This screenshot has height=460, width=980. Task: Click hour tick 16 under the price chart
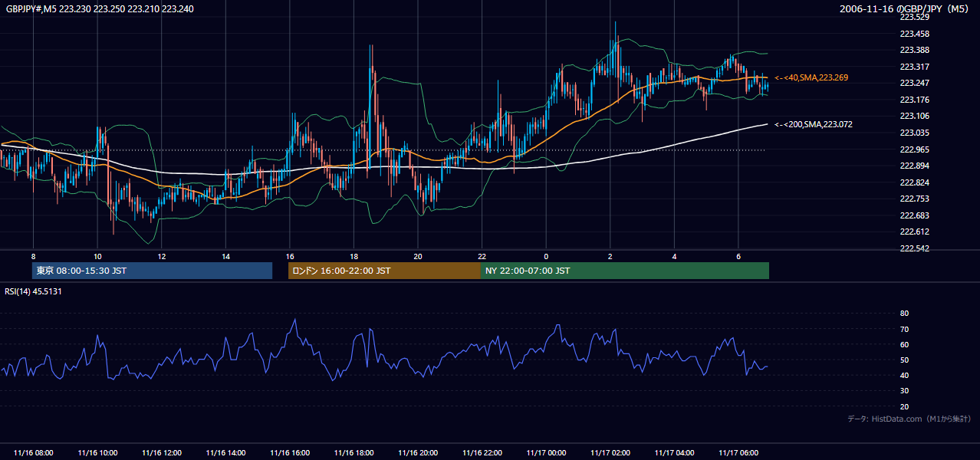290,255
